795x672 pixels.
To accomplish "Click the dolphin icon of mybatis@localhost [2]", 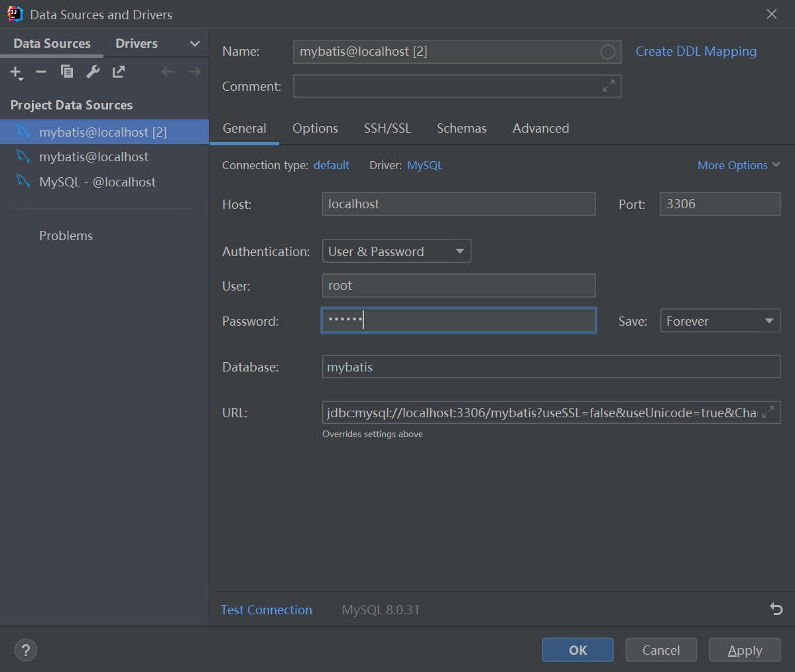I will [23, 131].
